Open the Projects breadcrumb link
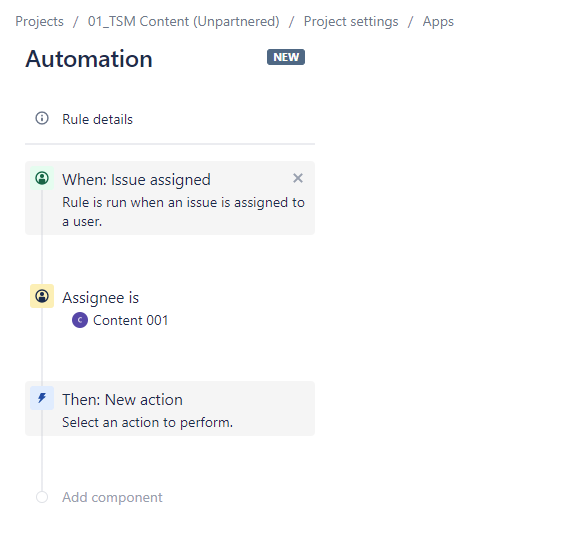This screenshot has width=562, height=548. 39,22
